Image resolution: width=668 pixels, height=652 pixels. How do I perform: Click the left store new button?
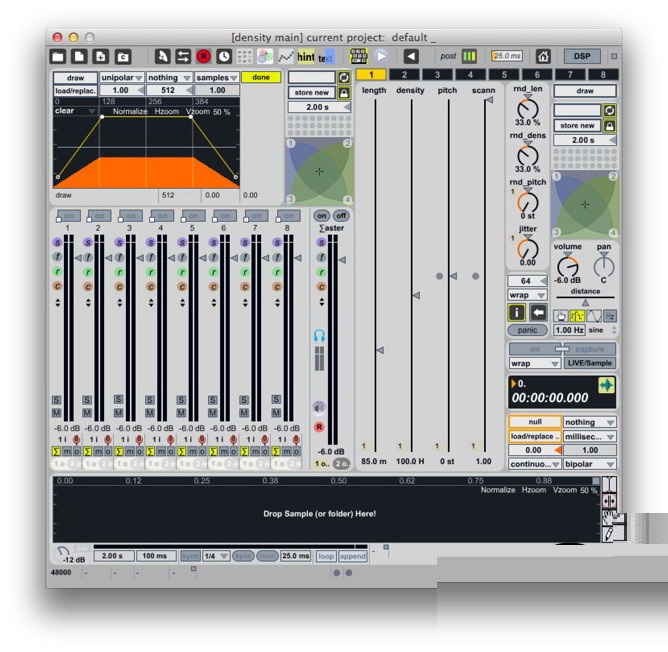pyautogui.click(x=311, y=92)
